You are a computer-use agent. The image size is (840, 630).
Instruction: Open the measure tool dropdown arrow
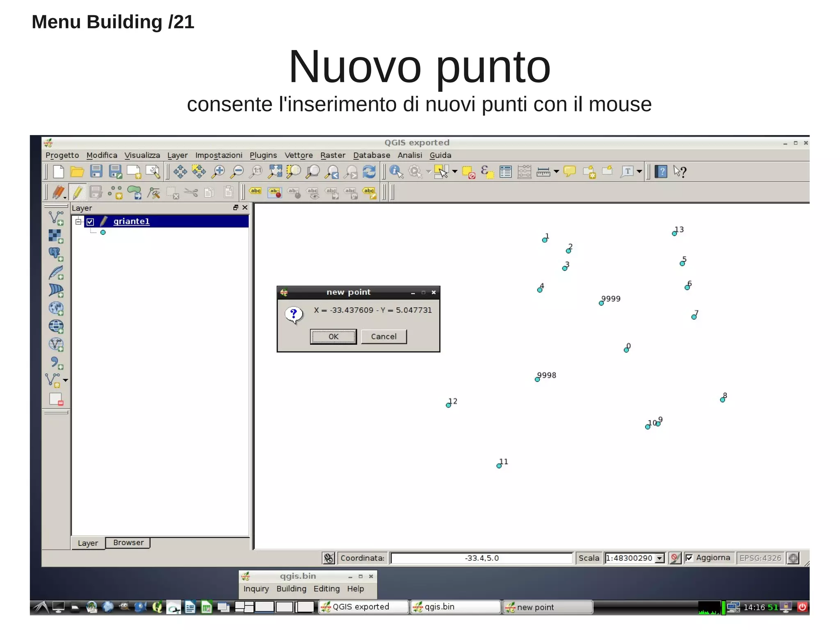click(556, 172)
